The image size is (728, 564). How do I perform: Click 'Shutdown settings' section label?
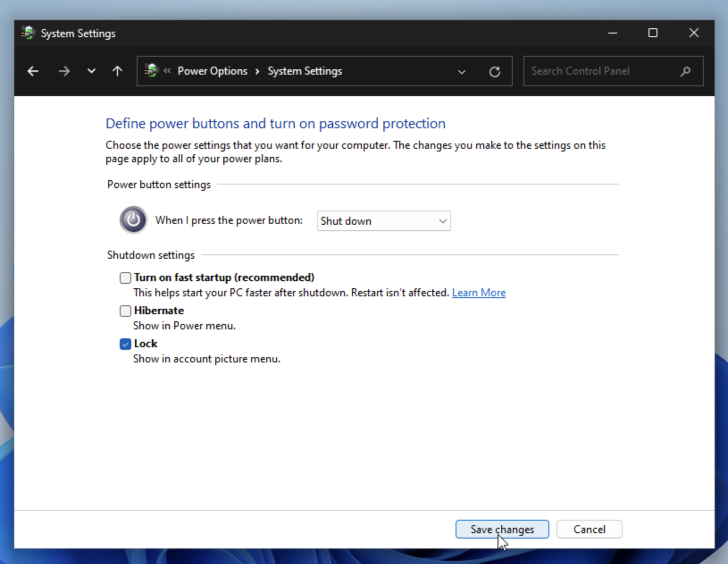[151, 255]
